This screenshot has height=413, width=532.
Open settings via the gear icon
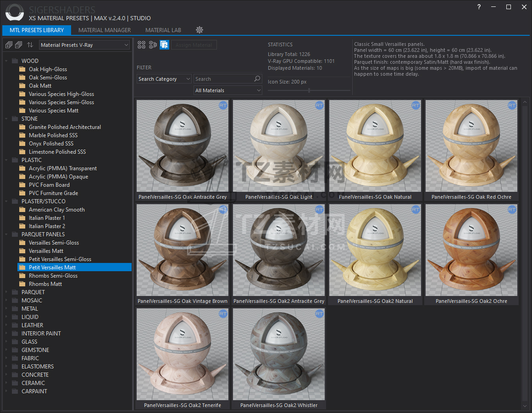[199, 30]
